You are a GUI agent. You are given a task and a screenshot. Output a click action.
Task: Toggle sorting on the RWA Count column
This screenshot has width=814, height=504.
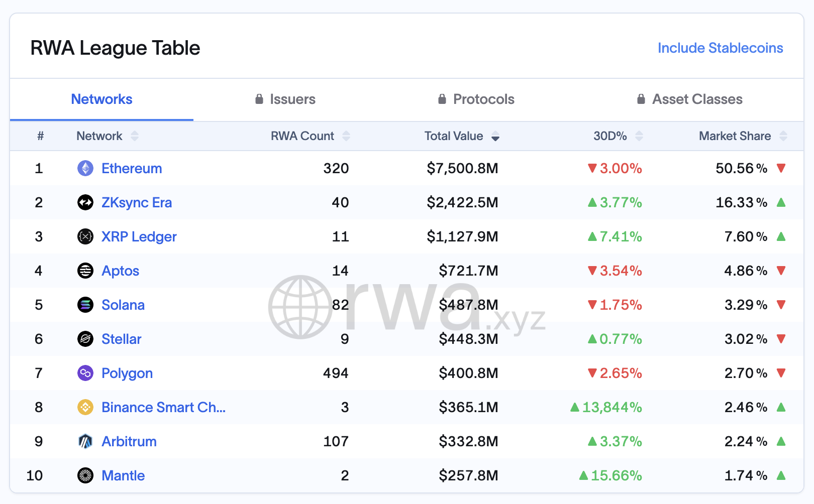pos(346,136)
